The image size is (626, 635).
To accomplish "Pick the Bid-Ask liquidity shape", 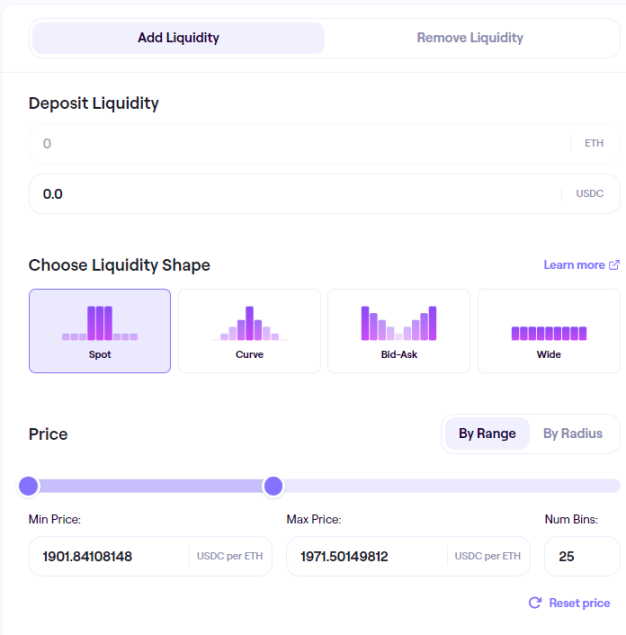I will click(399, 331).
